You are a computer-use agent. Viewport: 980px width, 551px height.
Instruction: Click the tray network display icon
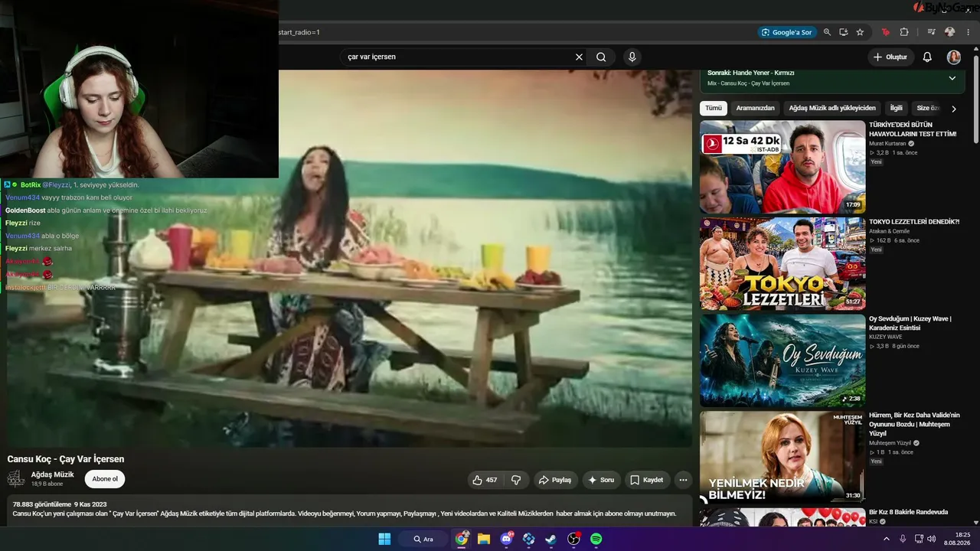[917, 539]
